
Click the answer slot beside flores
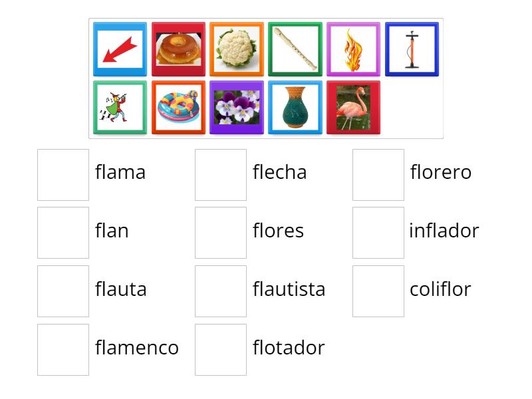point(221,232)
